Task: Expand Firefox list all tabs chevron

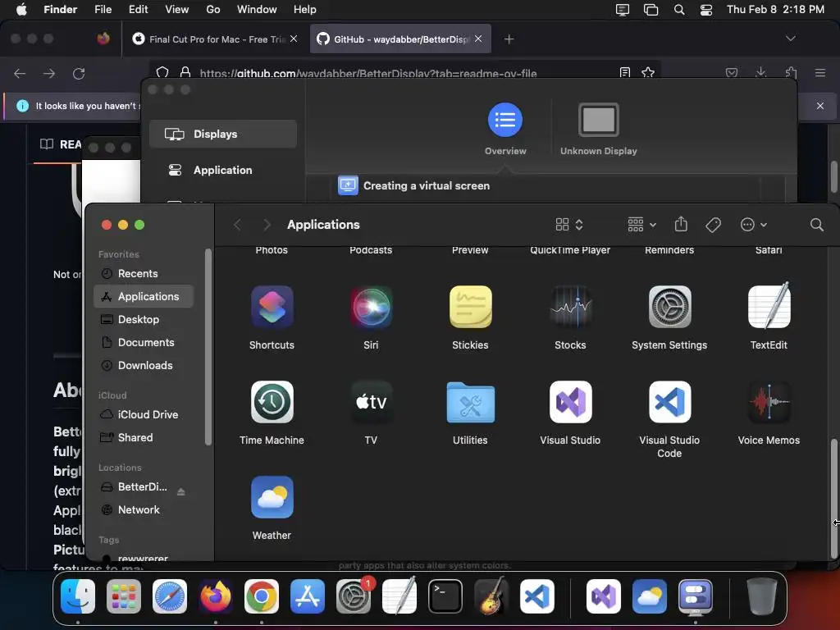Action: coord(790,39)
